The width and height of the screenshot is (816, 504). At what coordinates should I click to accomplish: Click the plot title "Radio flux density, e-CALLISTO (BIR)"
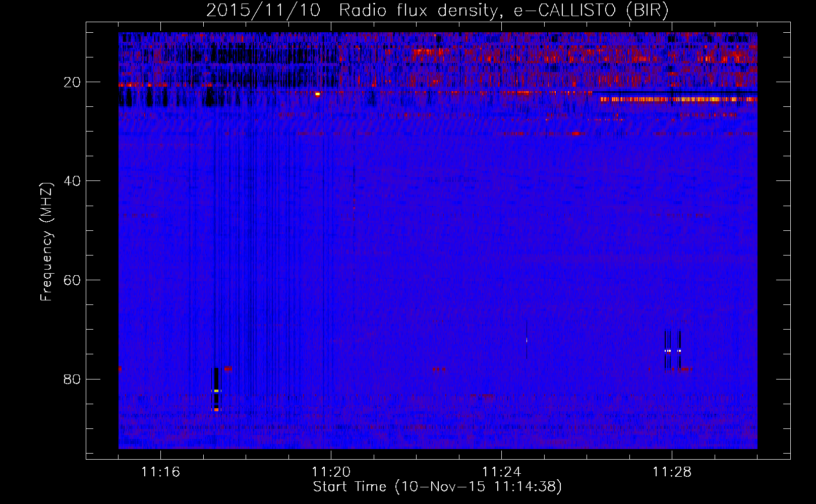click(504, 11)
